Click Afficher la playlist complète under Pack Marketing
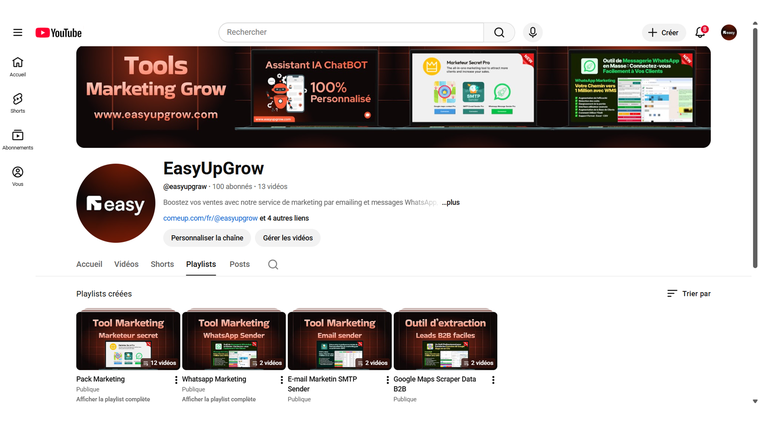Viewport: 759px width, 427px height. [113, 399]
